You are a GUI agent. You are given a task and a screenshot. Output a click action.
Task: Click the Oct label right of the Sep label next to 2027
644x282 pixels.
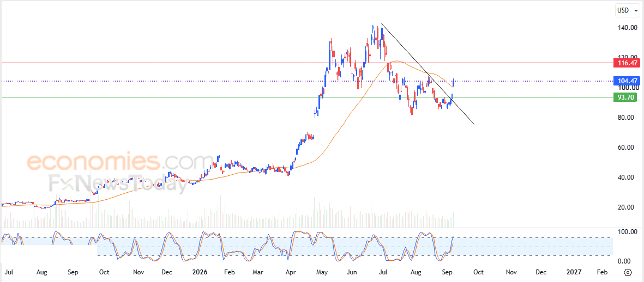pos(478,272)
